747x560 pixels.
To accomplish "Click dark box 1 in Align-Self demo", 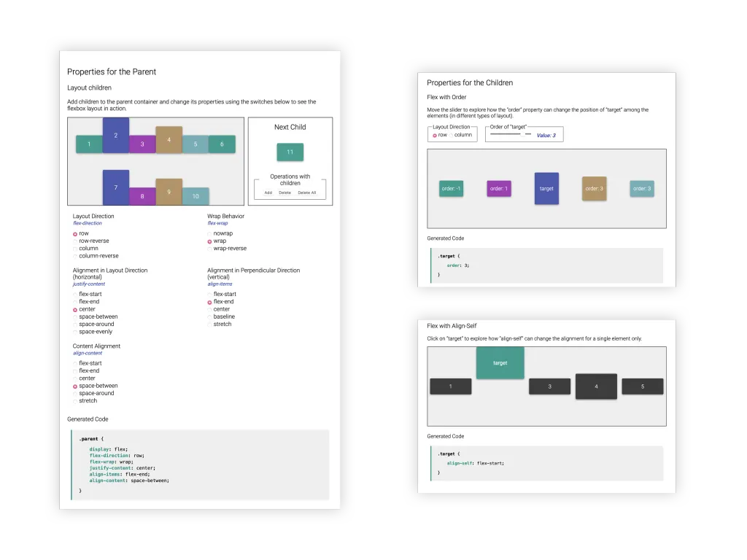I will (x=451, y=386).
